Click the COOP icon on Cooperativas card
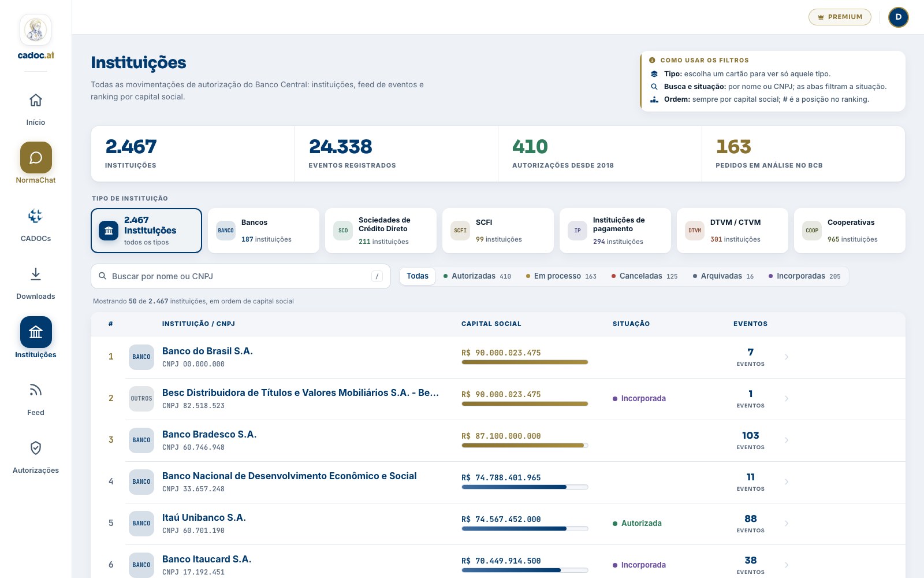 pos(812,230)
